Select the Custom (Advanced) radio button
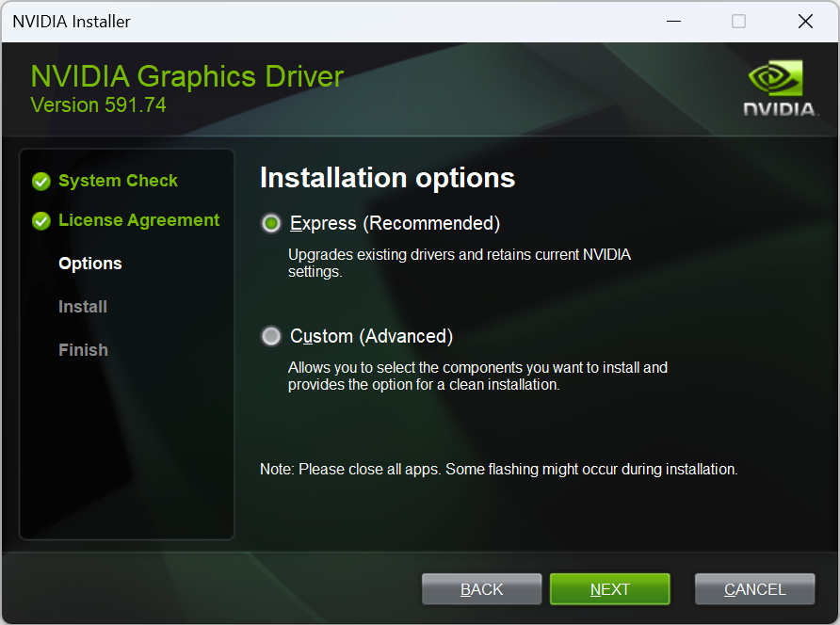 [271, 336]
